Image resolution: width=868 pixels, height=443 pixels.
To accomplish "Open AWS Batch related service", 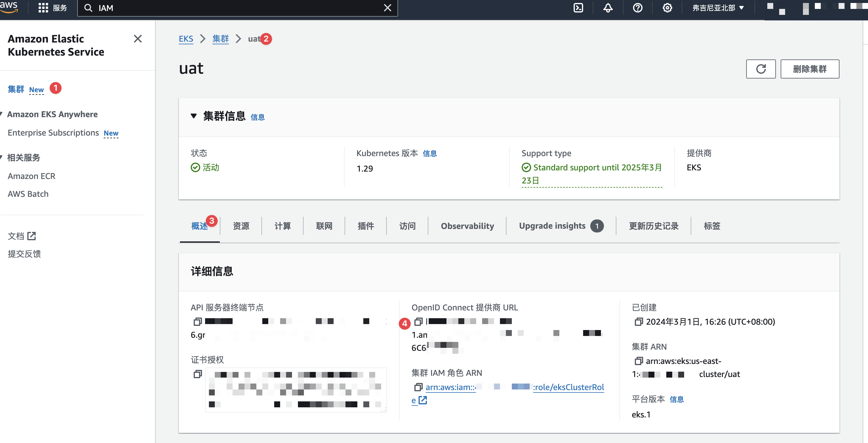I will point(28,194).
